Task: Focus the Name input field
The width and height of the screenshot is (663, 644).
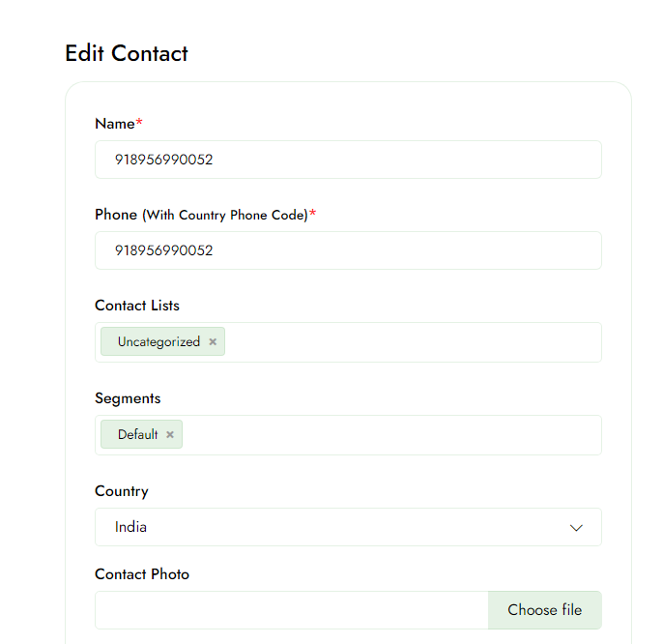Action: coord(348,160)
